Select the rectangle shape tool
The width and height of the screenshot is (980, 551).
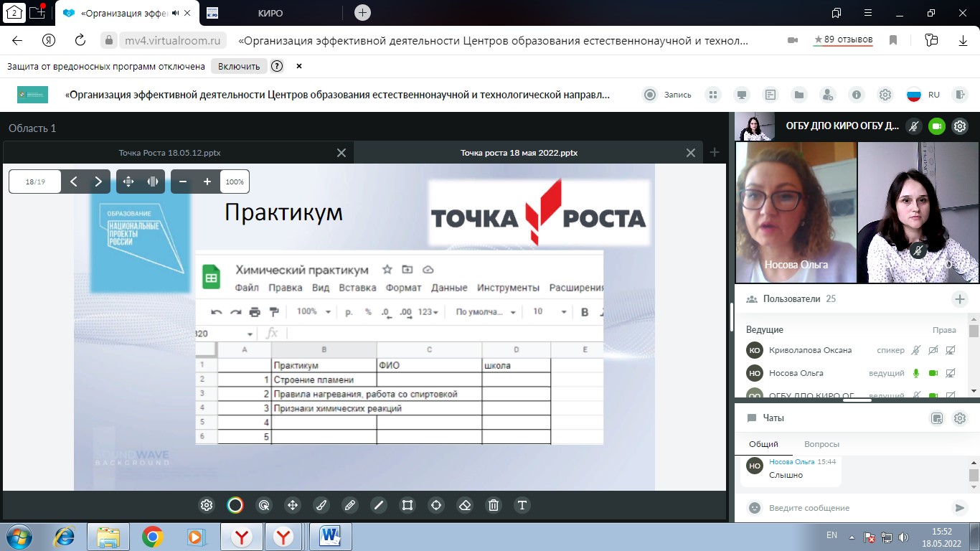point(407,505)
